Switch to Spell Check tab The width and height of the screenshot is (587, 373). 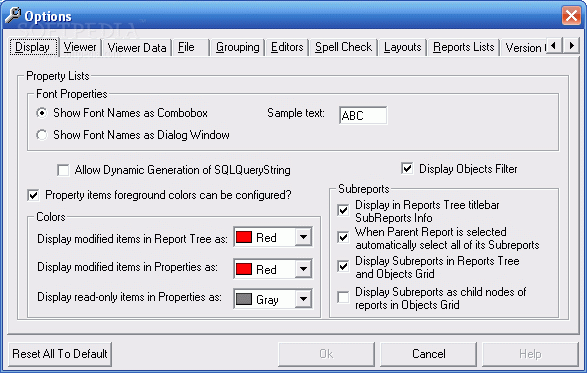(x=343, y=48)
